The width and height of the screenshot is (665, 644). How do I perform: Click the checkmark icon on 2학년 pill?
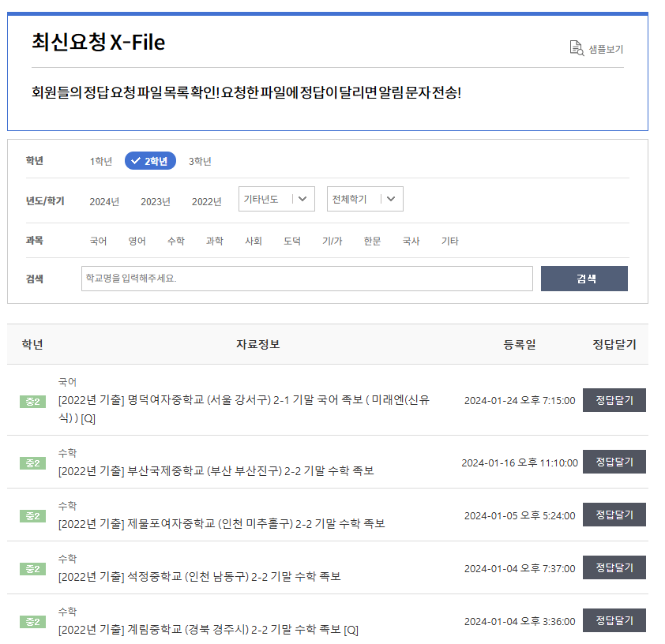(x=136, y=160)
